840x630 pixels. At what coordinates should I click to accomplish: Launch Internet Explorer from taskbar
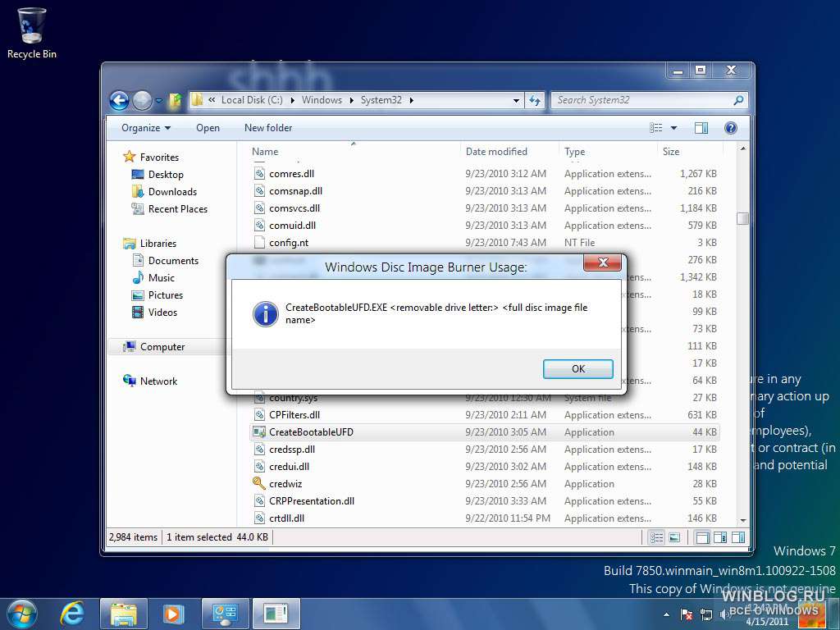coord(72,614)
